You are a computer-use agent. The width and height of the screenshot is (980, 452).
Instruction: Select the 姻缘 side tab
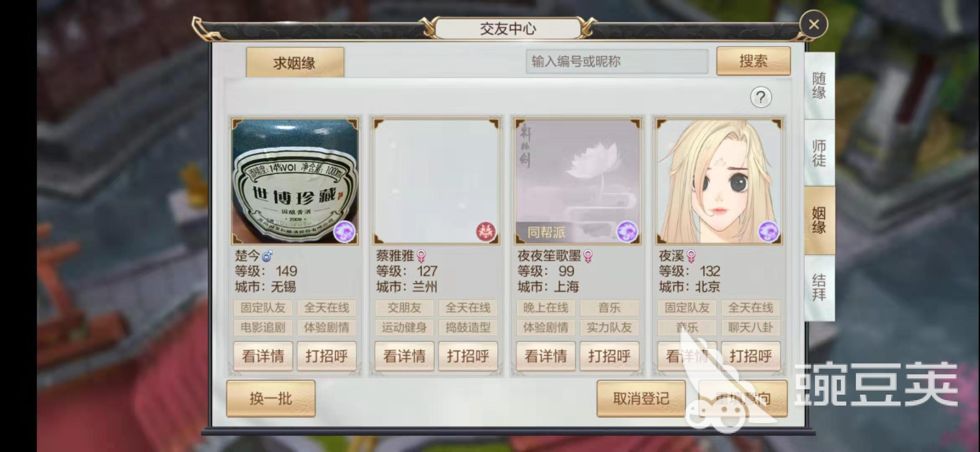pos(819,221)
